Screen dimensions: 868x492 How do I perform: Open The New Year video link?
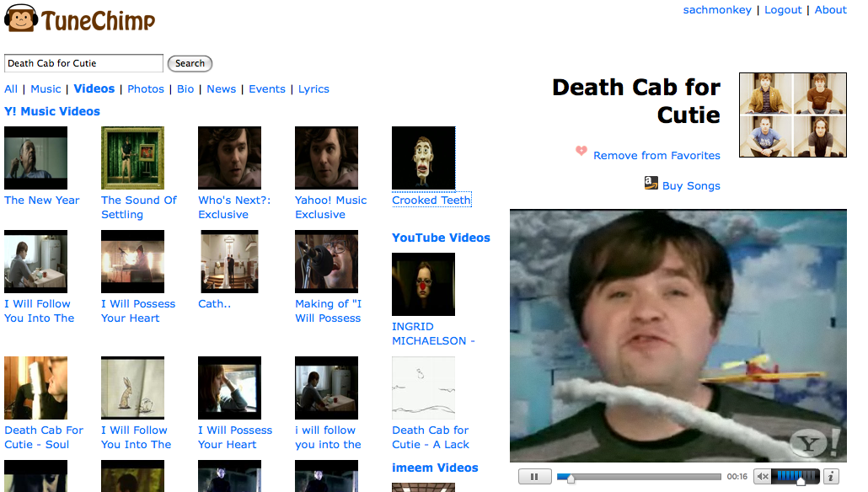coord(42,201)
